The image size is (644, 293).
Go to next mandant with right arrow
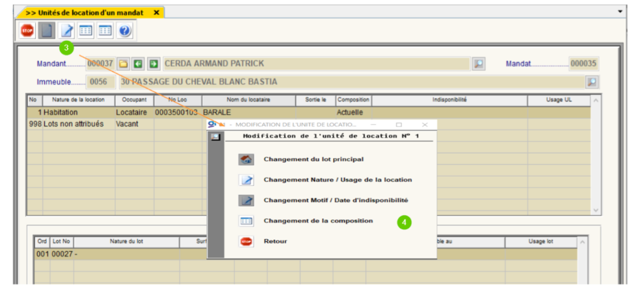pos(153,64)
